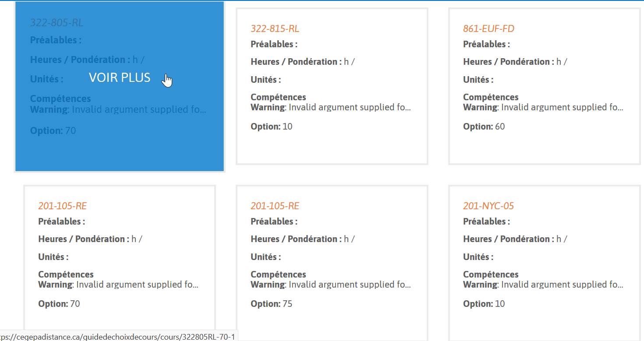Click Heures / Pondération in the 322-815-RL card
The height and width of the screenshot is (341, 644).
(296, 62)
